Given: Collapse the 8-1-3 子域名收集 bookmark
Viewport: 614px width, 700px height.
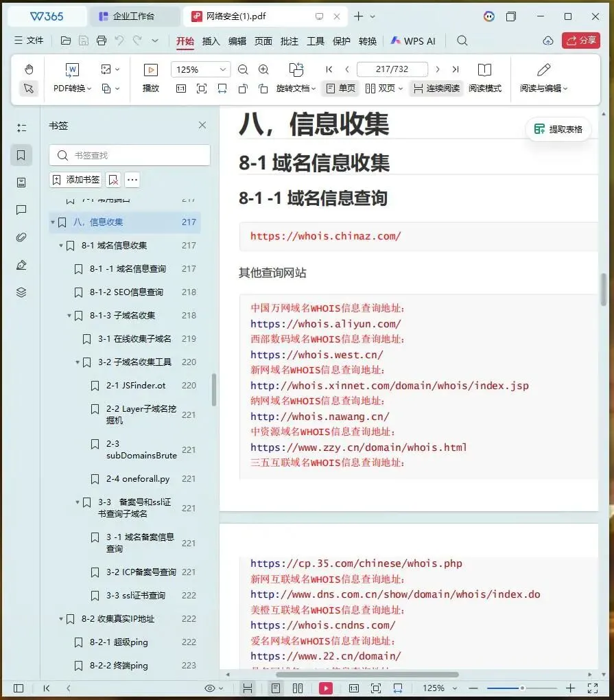Looking at the screenshot, I should click(x=69, y=316).
